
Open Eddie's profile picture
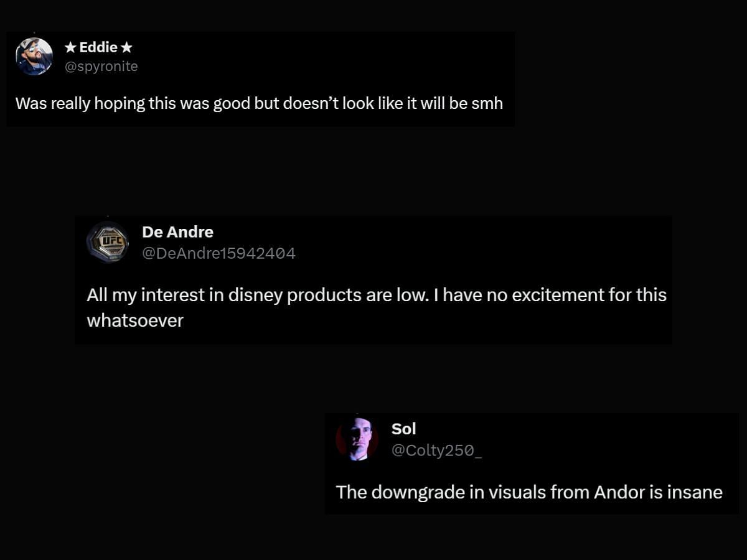[34, 57]
